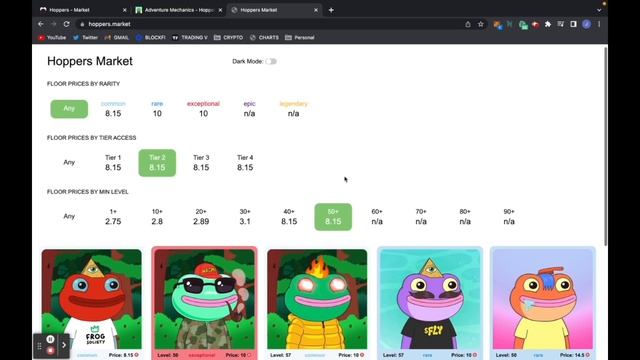
Task: Open the CHARTS bookmark
Action: 264,38
